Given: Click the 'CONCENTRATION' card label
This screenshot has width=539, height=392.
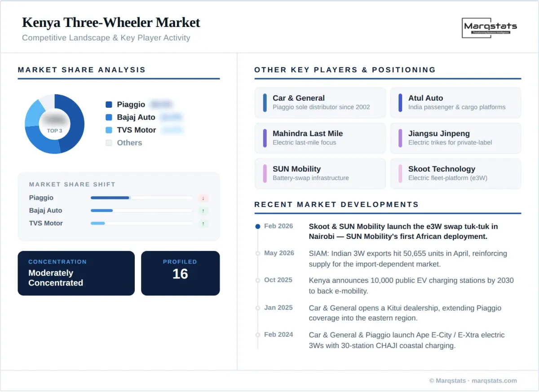Looking at the screenshot, I should click(57, 262).
